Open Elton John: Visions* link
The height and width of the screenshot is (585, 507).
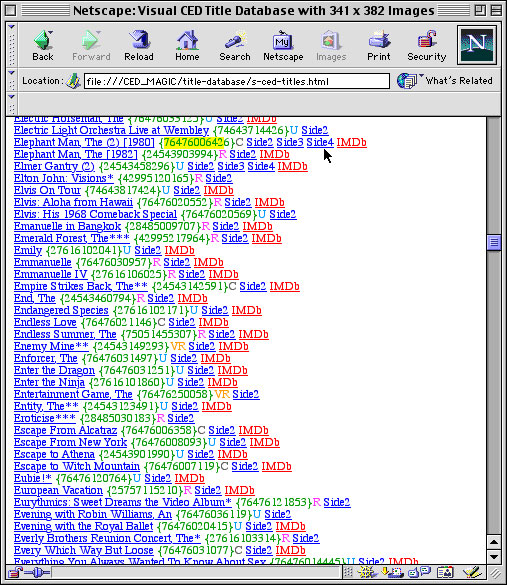64,178
